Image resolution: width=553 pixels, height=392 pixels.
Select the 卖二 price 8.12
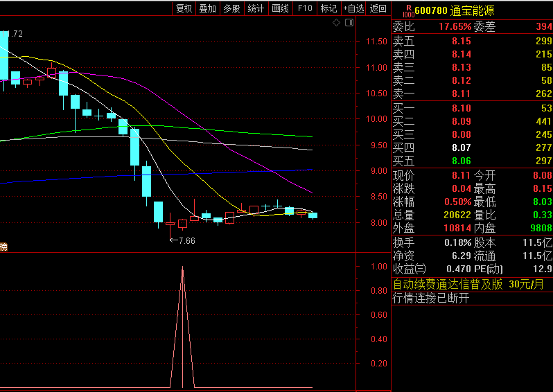(x=462, y=80)
